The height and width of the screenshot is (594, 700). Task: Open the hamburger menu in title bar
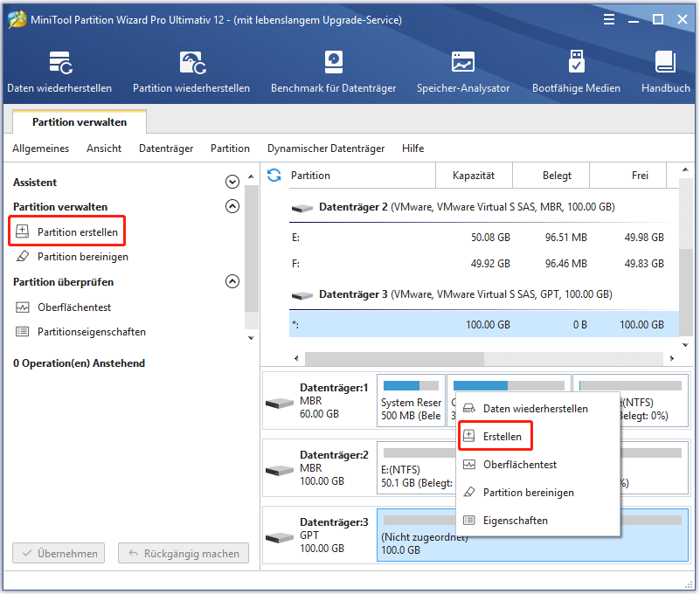[609, 19]
